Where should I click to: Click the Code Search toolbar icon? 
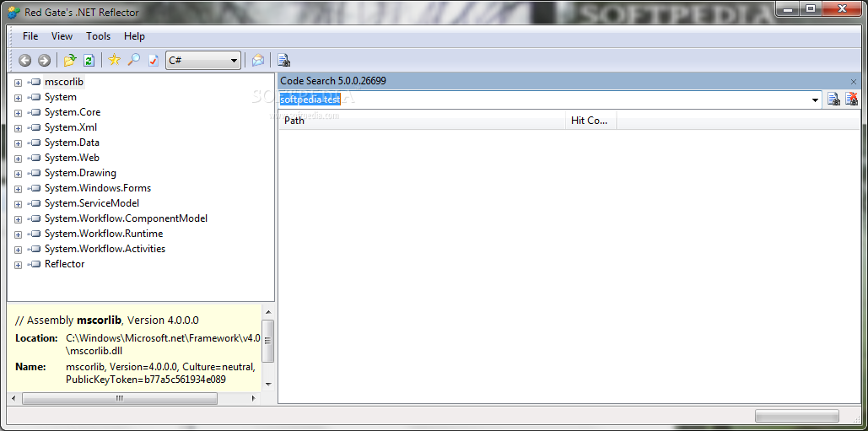point(284,61)
